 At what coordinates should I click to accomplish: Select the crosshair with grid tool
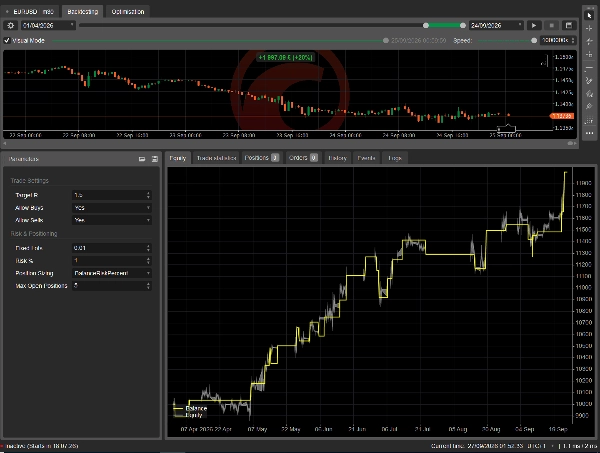589,54
